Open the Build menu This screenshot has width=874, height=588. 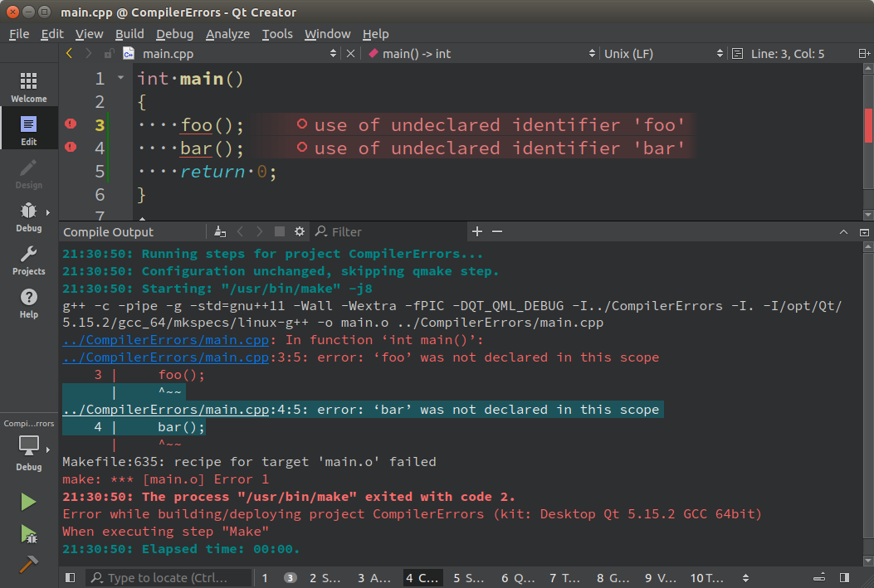tap(129, 34)
